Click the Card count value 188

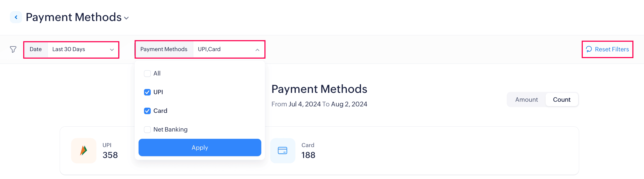[x=308, y=155]
